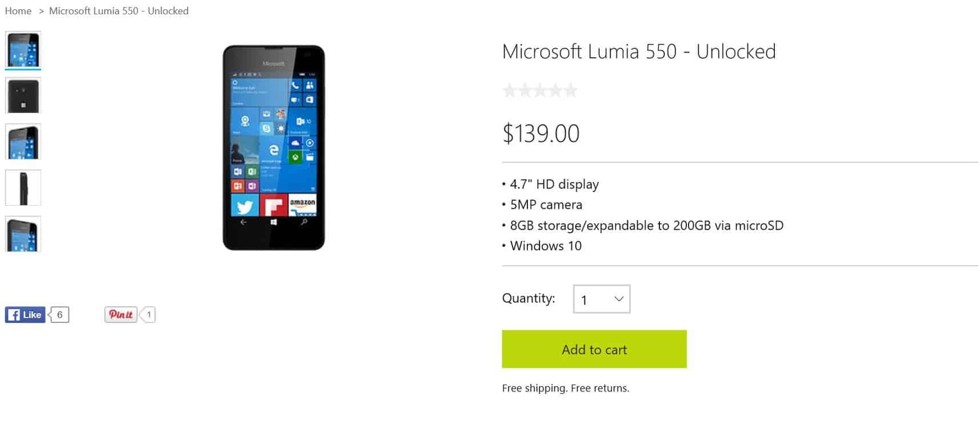Screen dimensions: 980x439
Task: Select the fifth rating star
Action: coord(571,90)
